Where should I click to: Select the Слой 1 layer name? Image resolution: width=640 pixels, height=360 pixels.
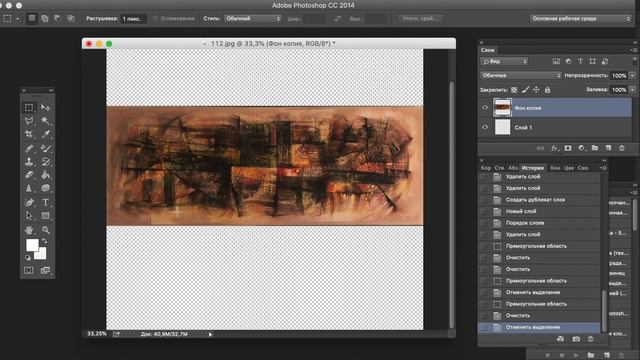click(x=523, y=127)
